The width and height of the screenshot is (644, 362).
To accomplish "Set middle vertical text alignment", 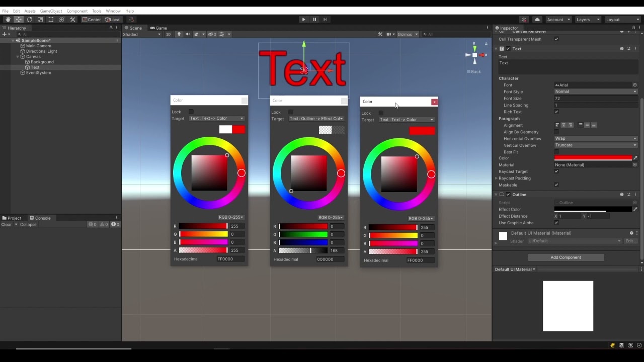I will 587,125.
